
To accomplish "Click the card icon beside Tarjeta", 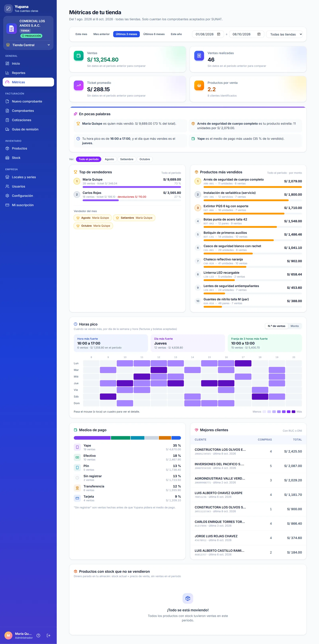I will (x=77, y=498).
